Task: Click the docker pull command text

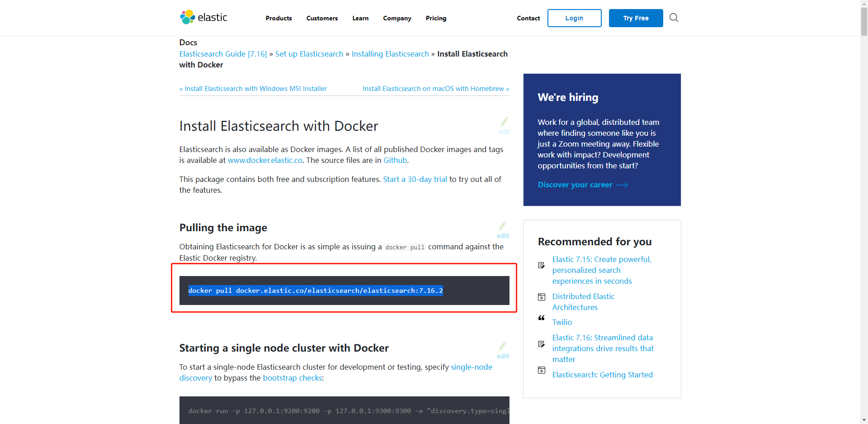Action: pos(316,291)
